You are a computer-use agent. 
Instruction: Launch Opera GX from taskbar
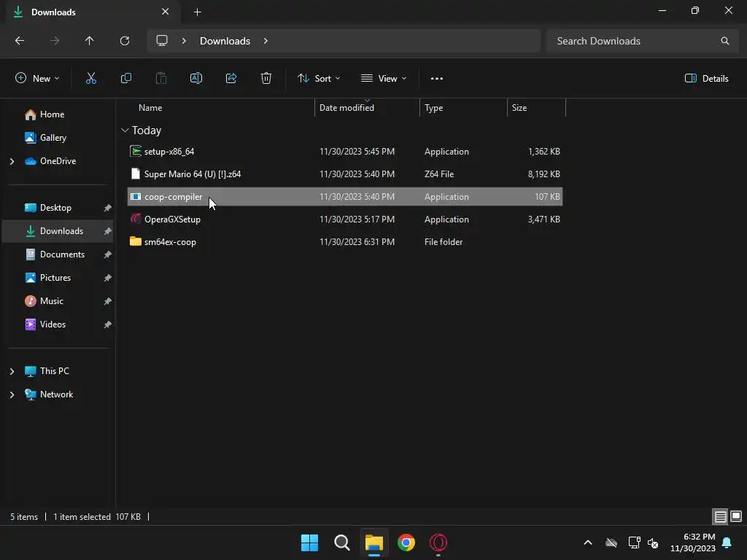pyautogui.click(x=438, y=542)
